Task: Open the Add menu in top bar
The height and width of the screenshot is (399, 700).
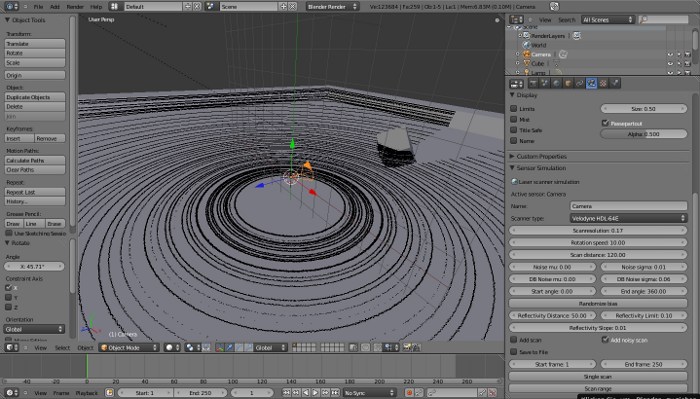Action: point(55,7)
